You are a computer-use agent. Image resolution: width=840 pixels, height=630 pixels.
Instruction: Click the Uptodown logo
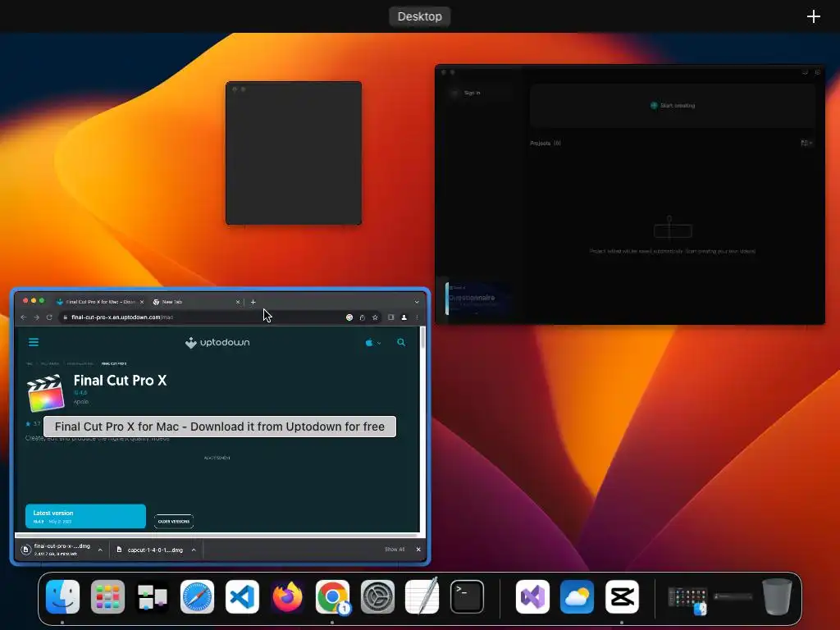pyautogui.click(x=217, y=342)
